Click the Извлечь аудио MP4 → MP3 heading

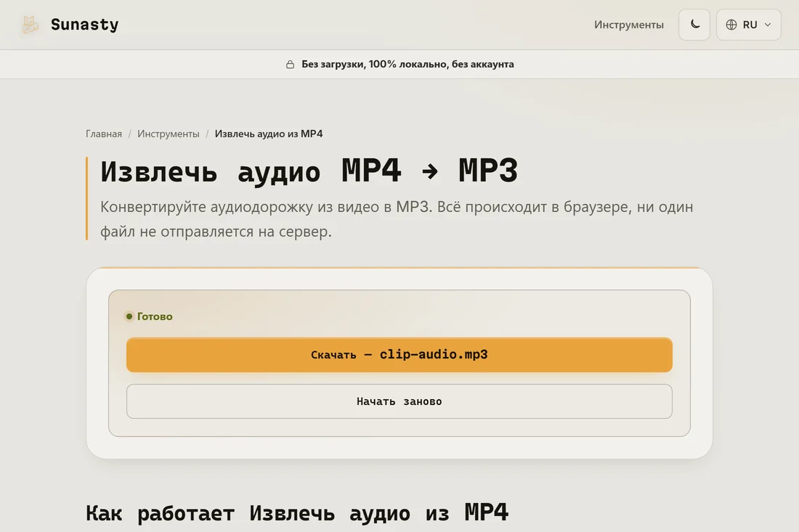pos(309,171)
